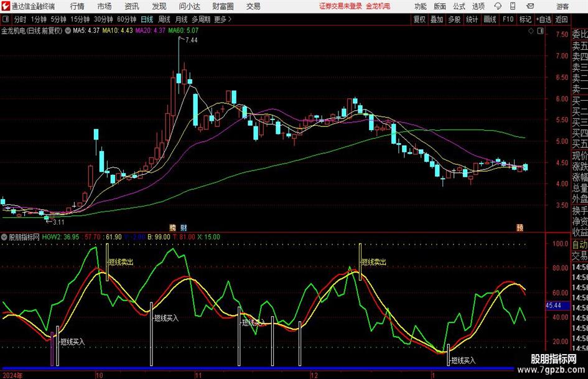Add stock with +自选 button

(544, 19)
